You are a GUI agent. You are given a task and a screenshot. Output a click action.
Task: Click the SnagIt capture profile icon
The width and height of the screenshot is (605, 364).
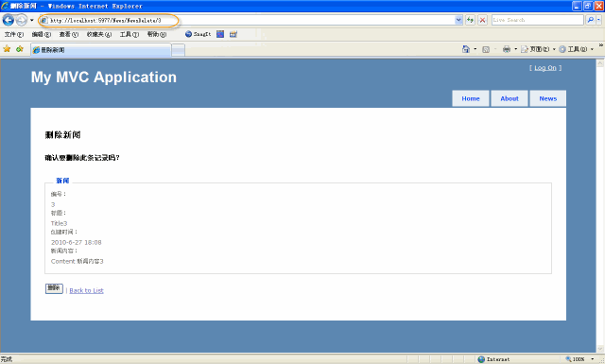(x=233, y=34)
